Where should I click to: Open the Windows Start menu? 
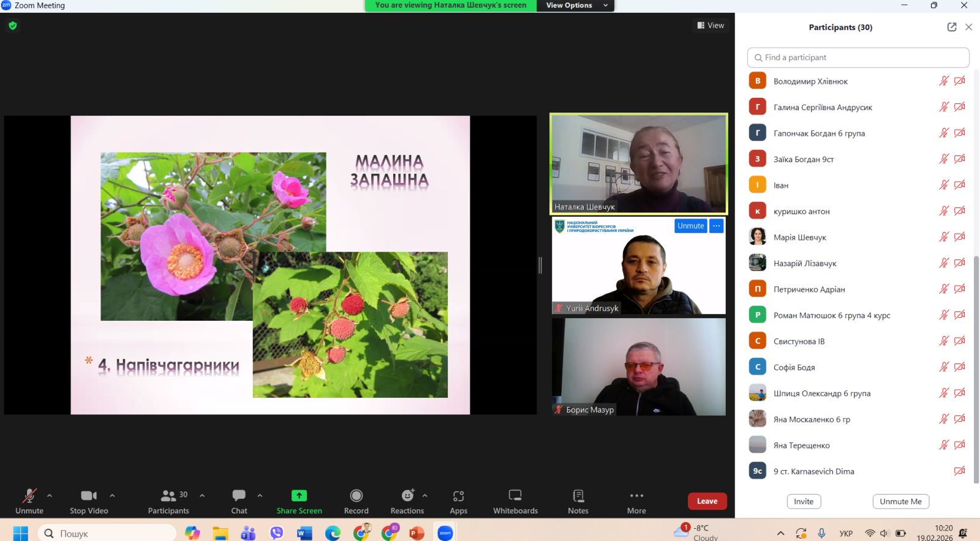[20, 533]
